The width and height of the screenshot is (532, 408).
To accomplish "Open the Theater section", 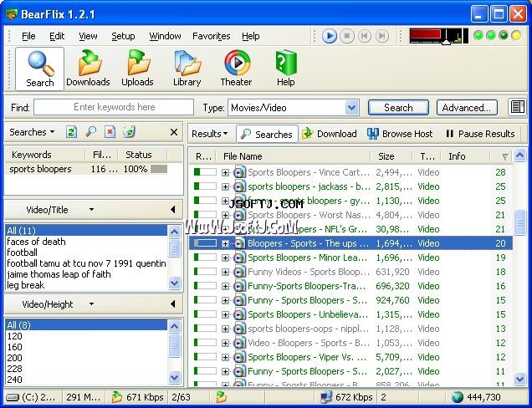I will pyautogui.click(x=236, y=69).
